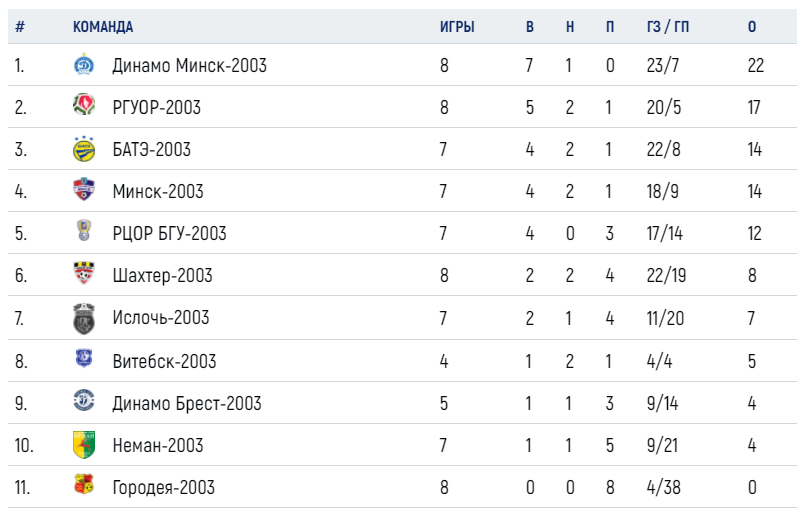Click the green-yellow Неман-2003 badge
This screenshot has width=807, height=515.
pyautogui.click(x=83, y=445)
